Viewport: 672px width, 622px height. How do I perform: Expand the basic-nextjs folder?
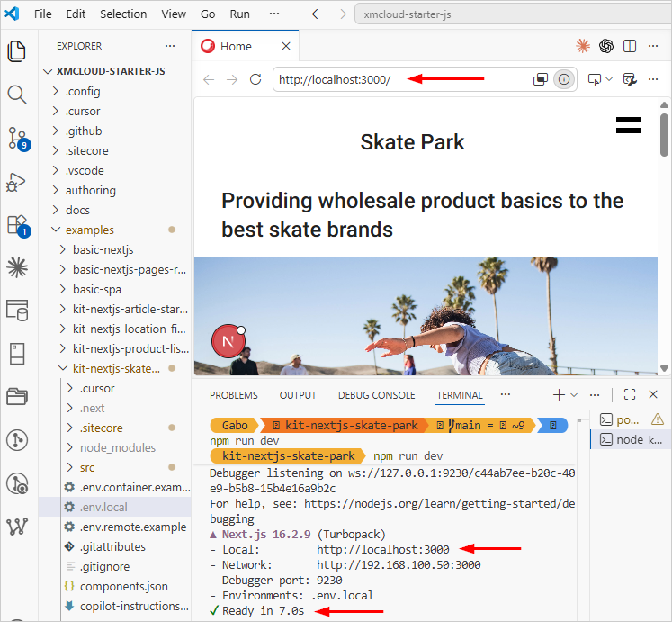(x=63, y=249)
